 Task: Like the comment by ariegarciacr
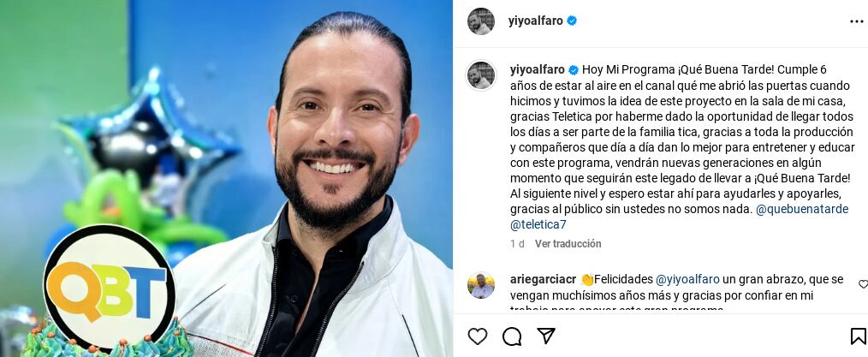click(x=863, y=284)
